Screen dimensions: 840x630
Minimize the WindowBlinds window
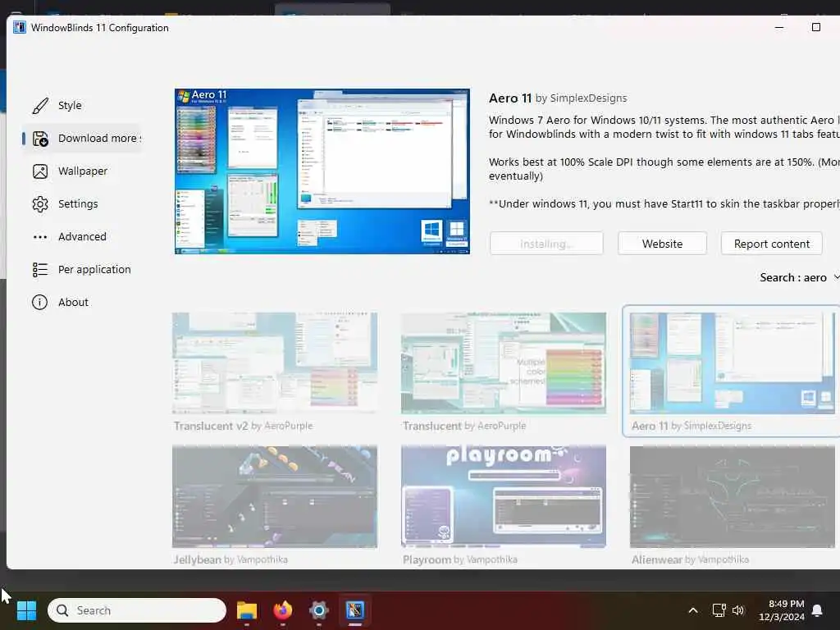tap(779, 27)
